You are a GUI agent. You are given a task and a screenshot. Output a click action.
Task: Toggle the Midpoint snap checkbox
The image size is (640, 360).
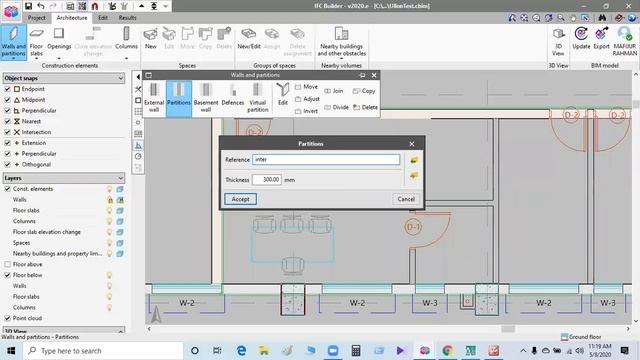coord(7,100)
